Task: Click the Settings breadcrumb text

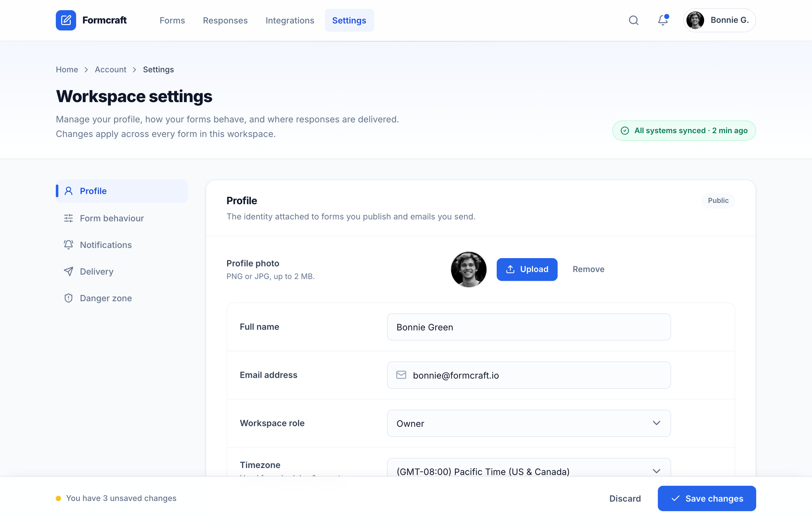Action: click(x=158, y=69)
